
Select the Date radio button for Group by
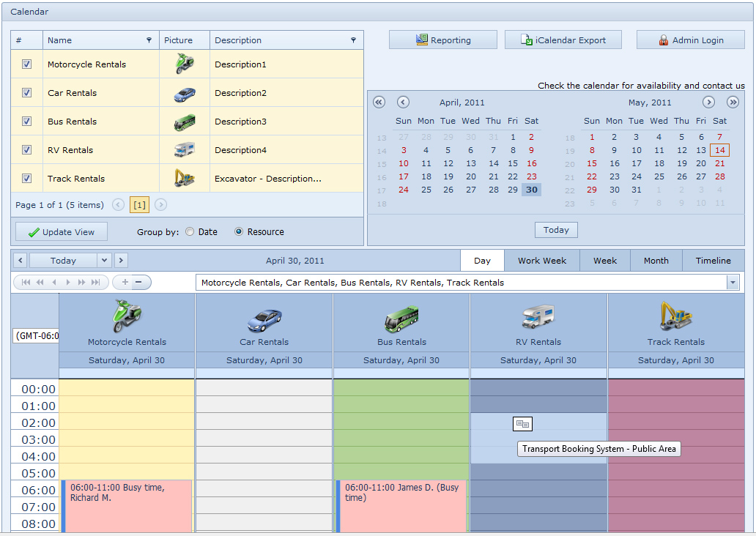tap(189, 231)
